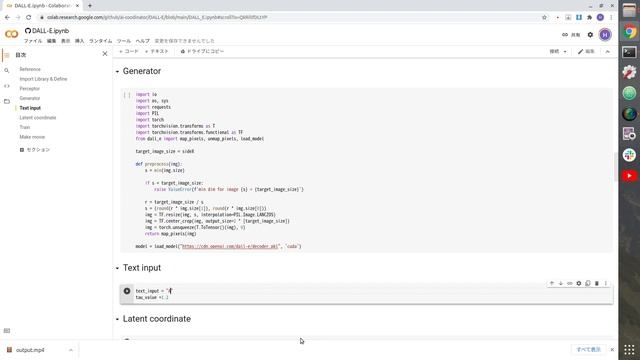This screenshot has height=360, width=640.
Task: Open Slack icon in the dock
Action: [629, 155]
